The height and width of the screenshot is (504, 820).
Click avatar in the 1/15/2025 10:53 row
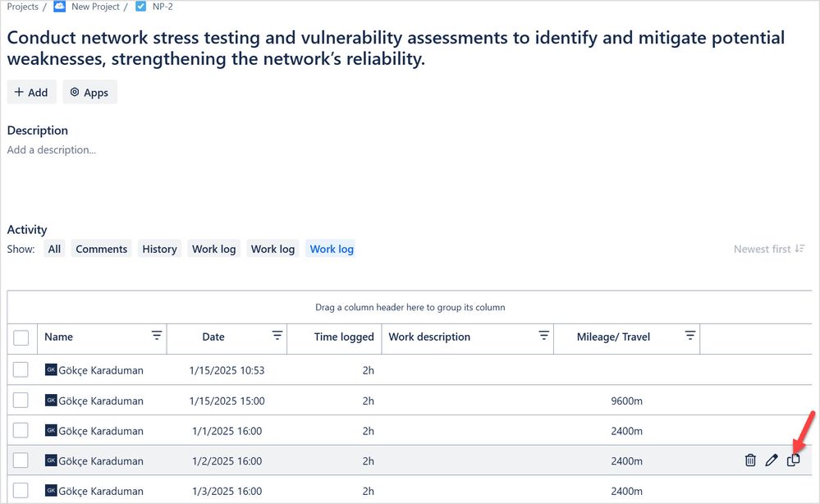coord(51,369)
